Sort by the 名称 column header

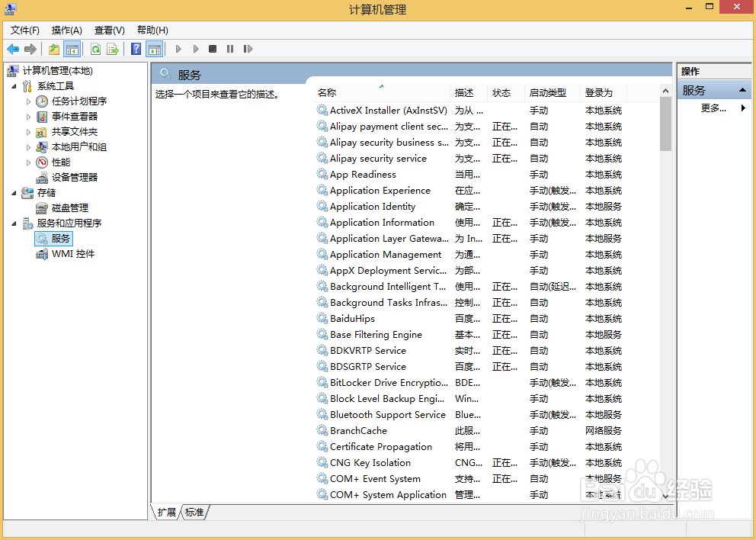(x=382, y=92)
